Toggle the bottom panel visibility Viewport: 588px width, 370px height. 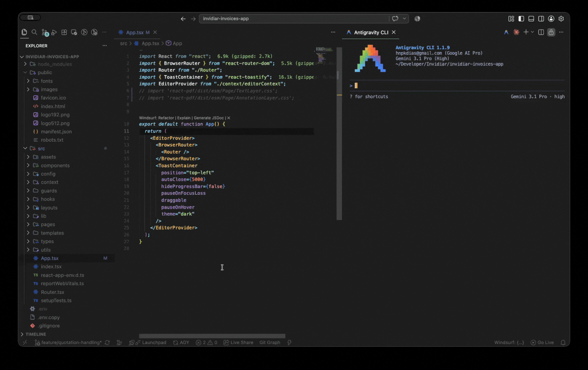point(531,19)
